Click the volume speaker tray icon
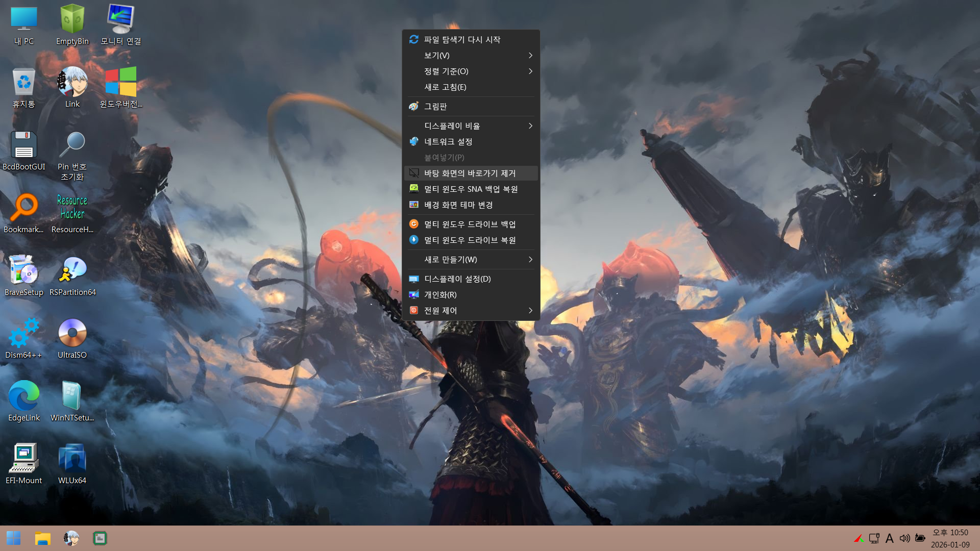The height and width of the screenshot is (551, 980). click(904, 538)
